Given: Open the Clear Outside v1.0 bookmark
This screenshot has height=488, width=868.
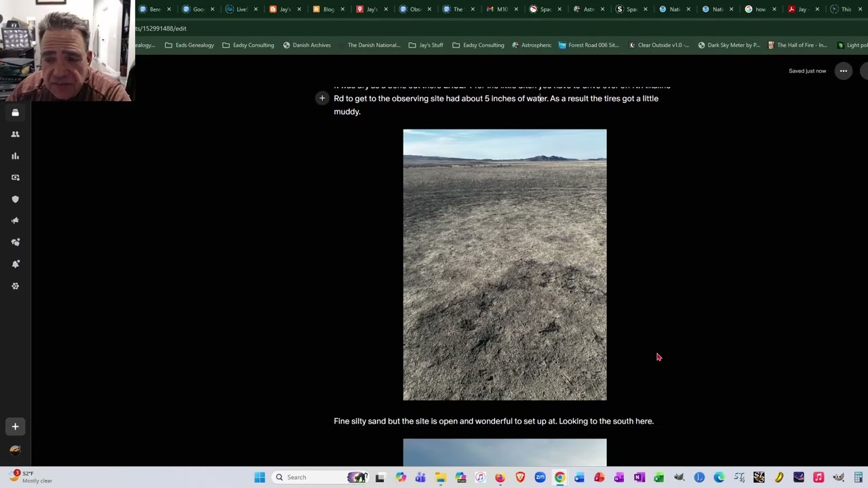Looking at the screenshot, I should tap(658, 45).
